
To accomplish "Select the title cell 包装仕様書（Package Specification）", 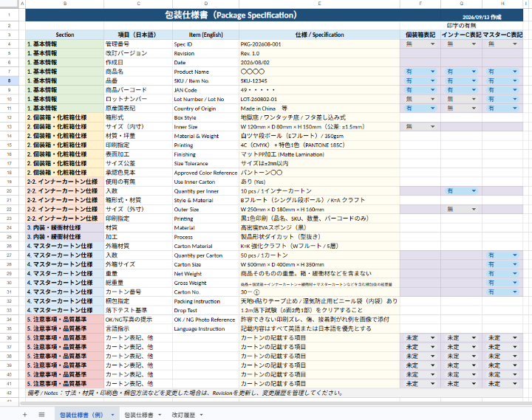I will (233, 16).
